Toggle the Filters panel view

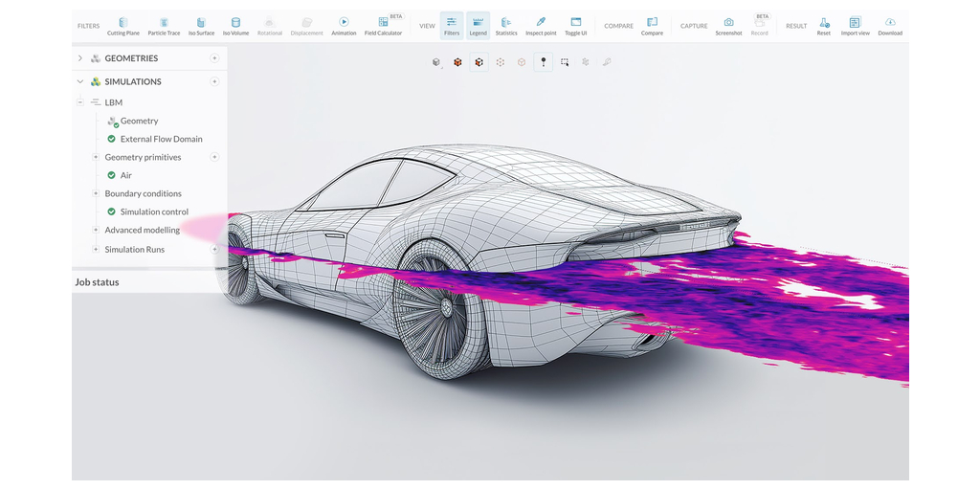(x=452, y=26)
